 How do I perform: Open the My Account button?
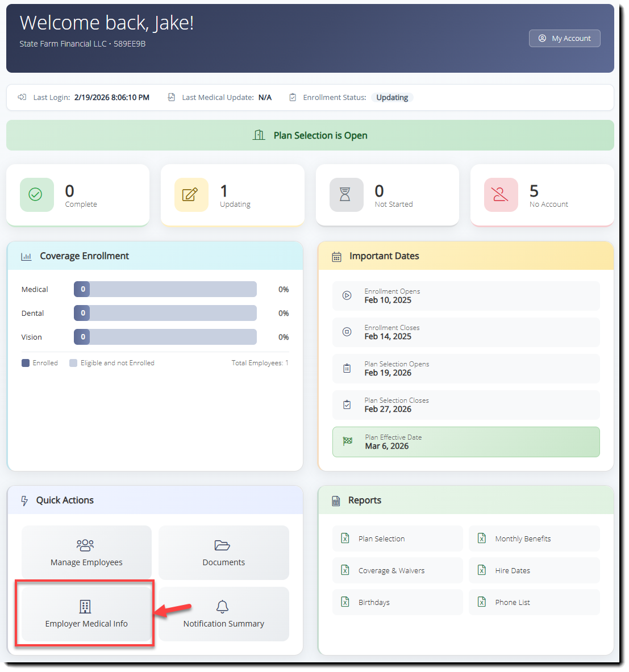(x=564, y=39)
